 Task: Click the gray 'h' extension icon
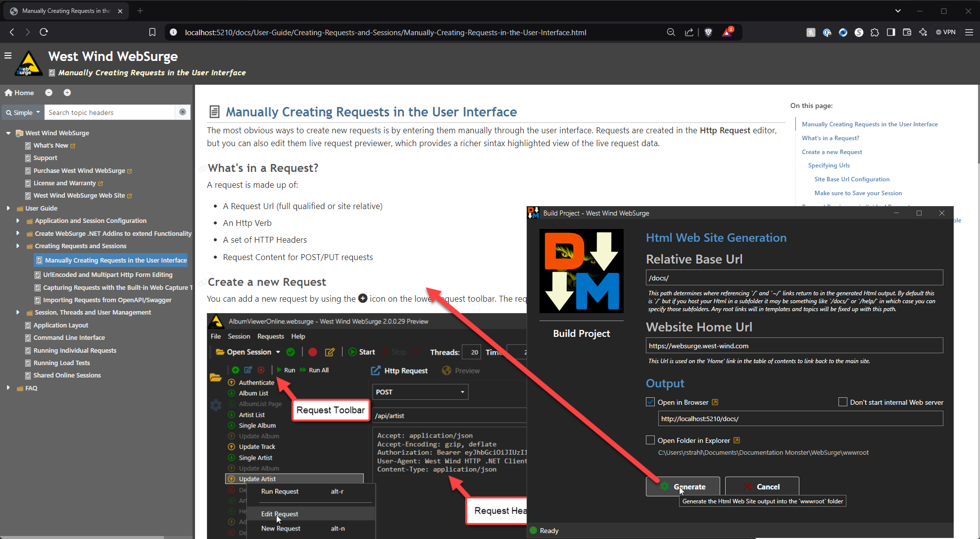coord(811,32)
